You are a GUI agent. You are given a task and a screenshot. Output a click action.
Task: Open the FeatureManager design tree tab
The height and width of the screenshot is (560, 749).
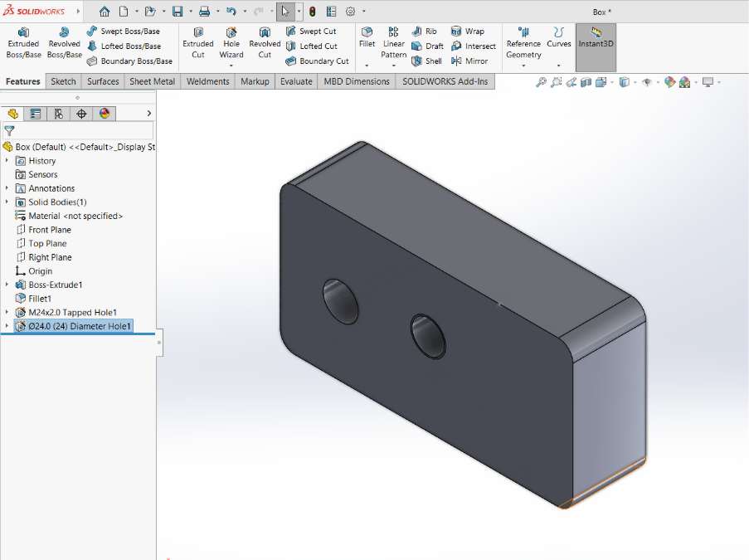point(13,114)
